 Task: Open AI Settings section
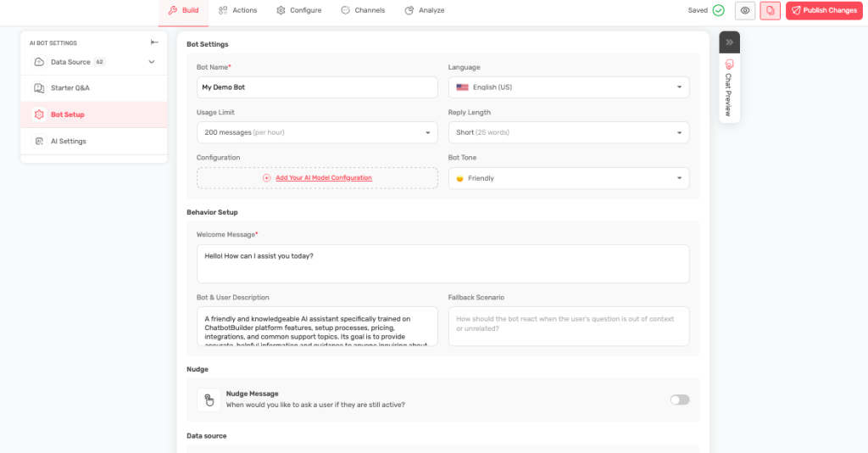(x=94, y=141)
